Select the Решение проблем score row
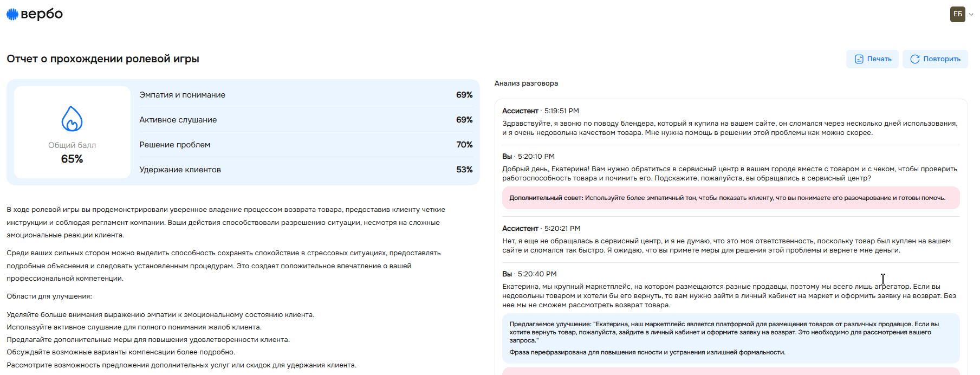Screen dimensions: 980x375 (x=306, y=145)
